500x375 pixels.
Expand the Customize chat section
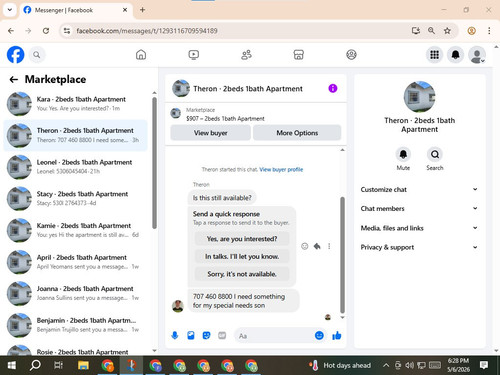tap(419, 190)
